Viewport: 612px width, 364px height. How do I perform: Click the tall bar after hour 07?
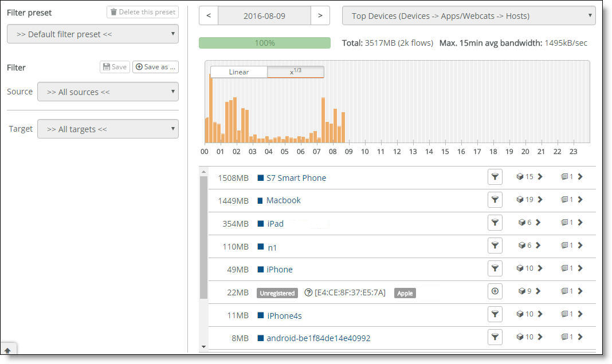tap(323, 120)
